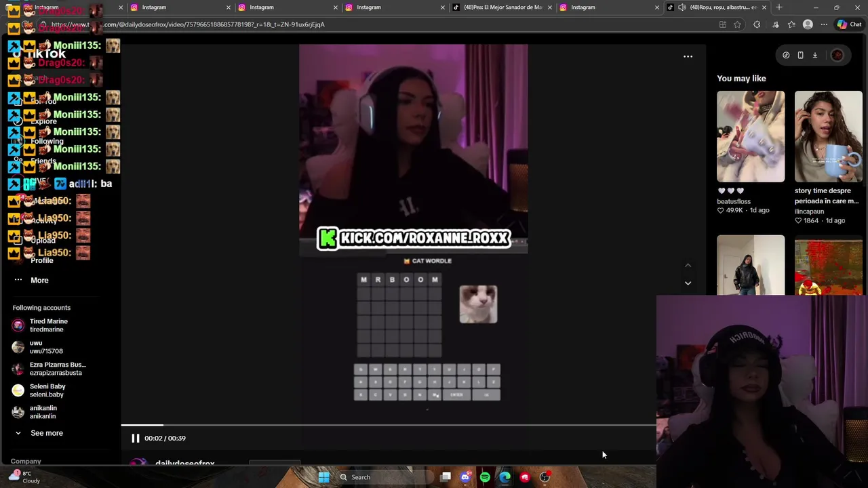
Task: Click the TikTok coins icon in top pill
Action: tap(786, 56)
